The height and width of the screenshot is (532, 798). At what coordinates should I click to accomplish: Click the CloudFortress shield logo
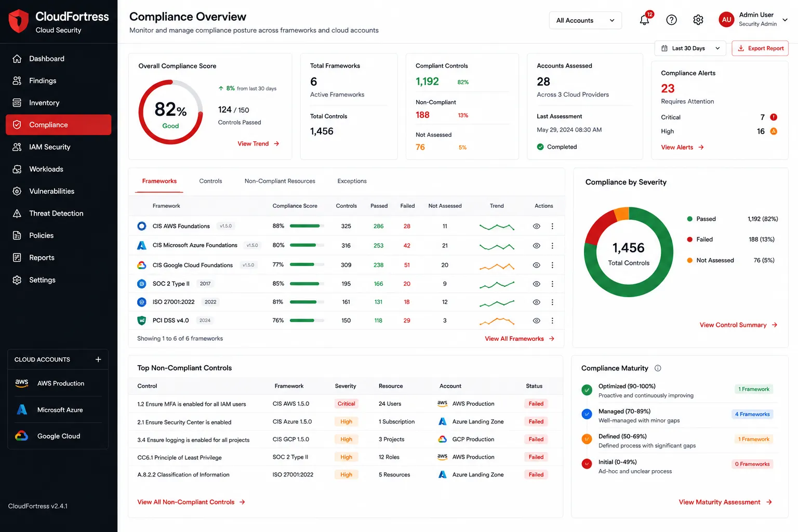(x=19, y=21)
